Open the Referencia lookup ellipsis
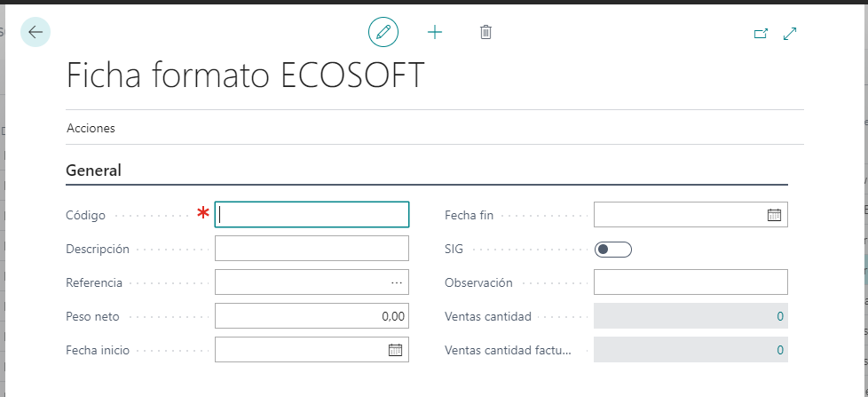The height and width of the screenshot is (397, 868). [x=397, y=282]
